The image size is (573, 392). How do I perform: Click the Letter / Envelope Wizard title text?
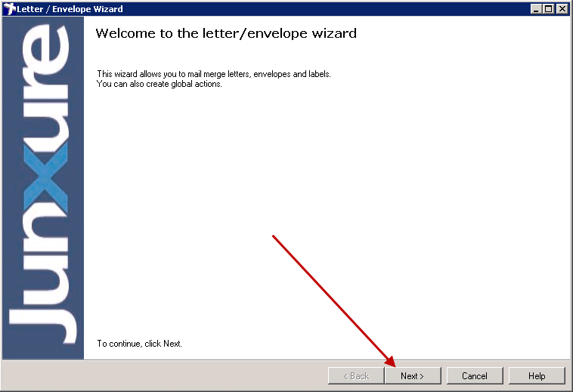(x=70, y=9)
